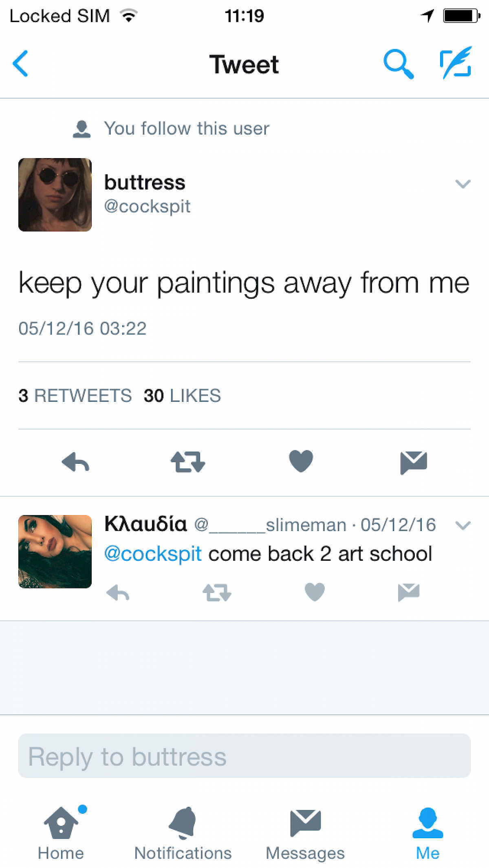Image resolution: width=489 pixels, height=868 pixels.
Task: Tap the compose new tweet icon
Action: tap(456, 63)
